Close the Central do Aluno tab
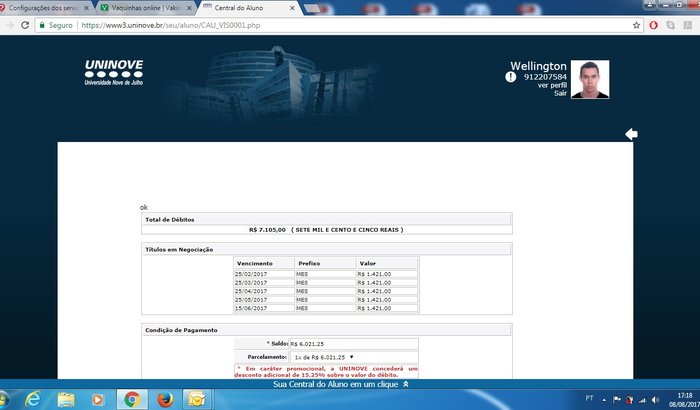Screen dimensions: 700x410 (x=292, y=8)
